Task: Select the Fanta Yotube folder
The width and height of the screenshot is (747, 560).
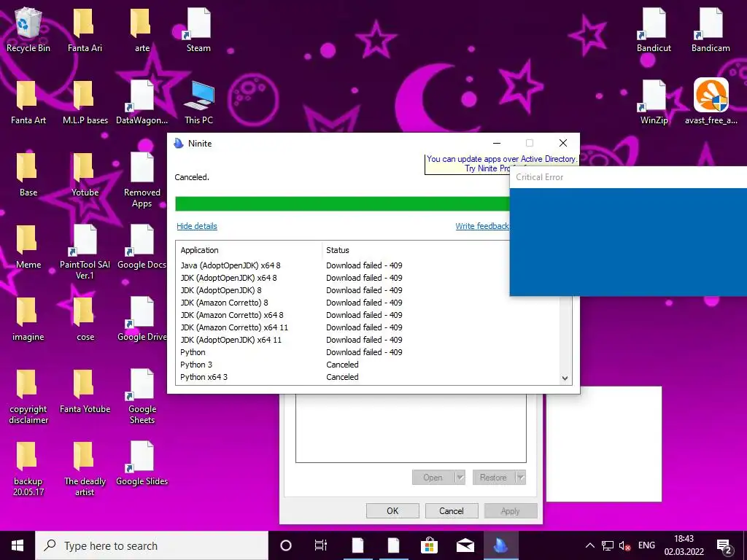Action: [x=85, y=392]
